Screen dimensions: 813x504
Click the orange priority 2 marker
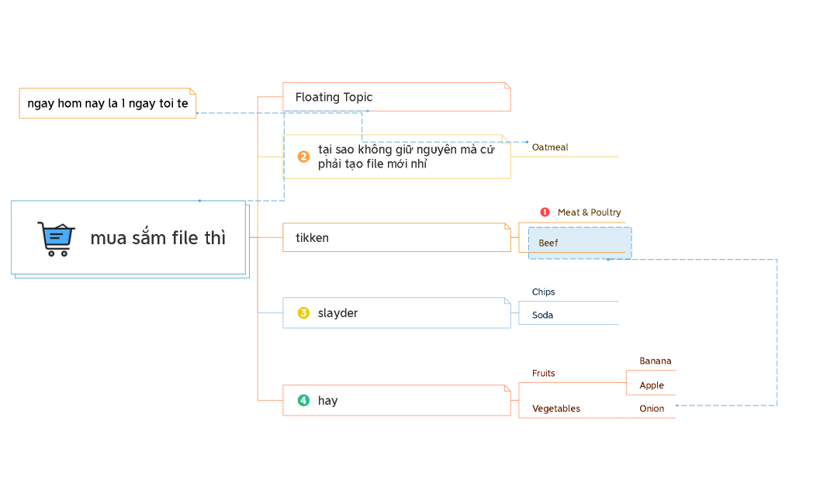tap(303, 157)
